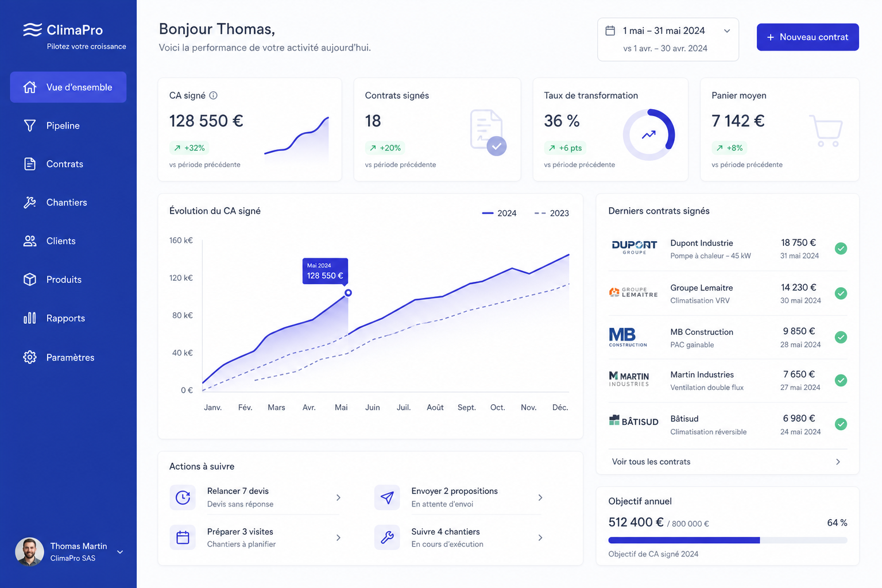Screen dimensions: 882x588
Task: Open the Pipeline funnel icon in sidebar
Action: pyautogui.click(x=30, y=125)
